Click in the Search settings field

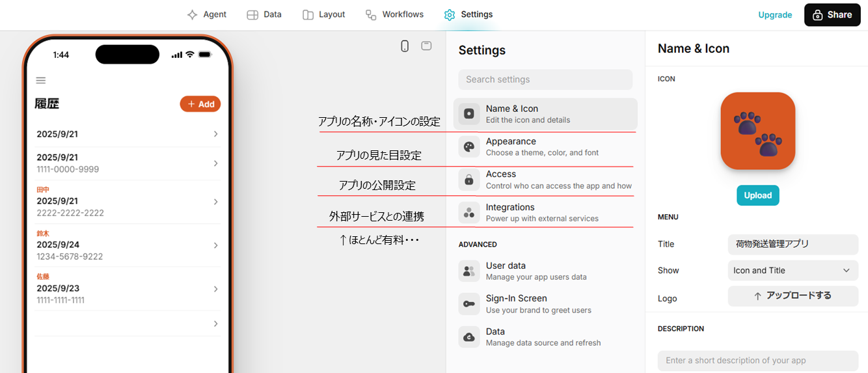pos(545,79)
